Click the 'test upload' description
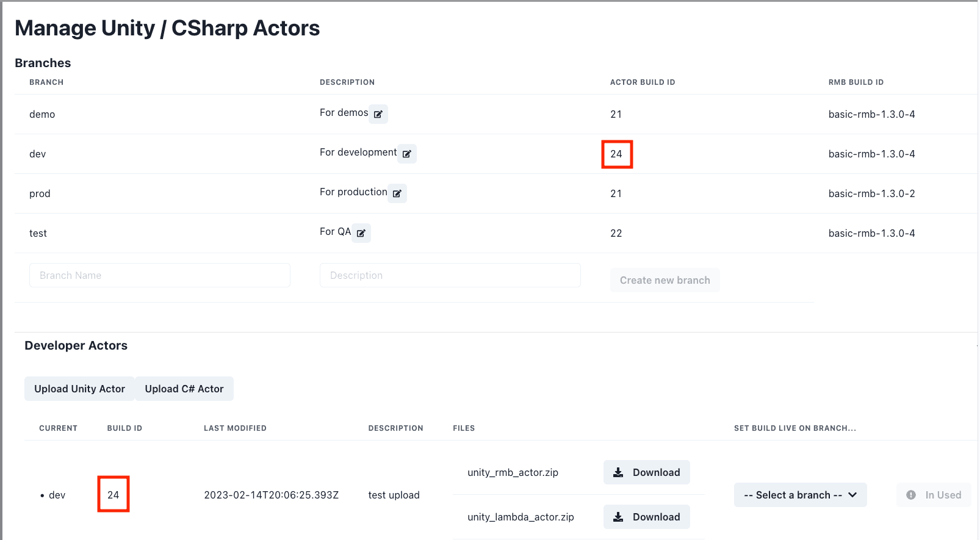Viewport: 980px width, 540px height. tap(394, 495)
